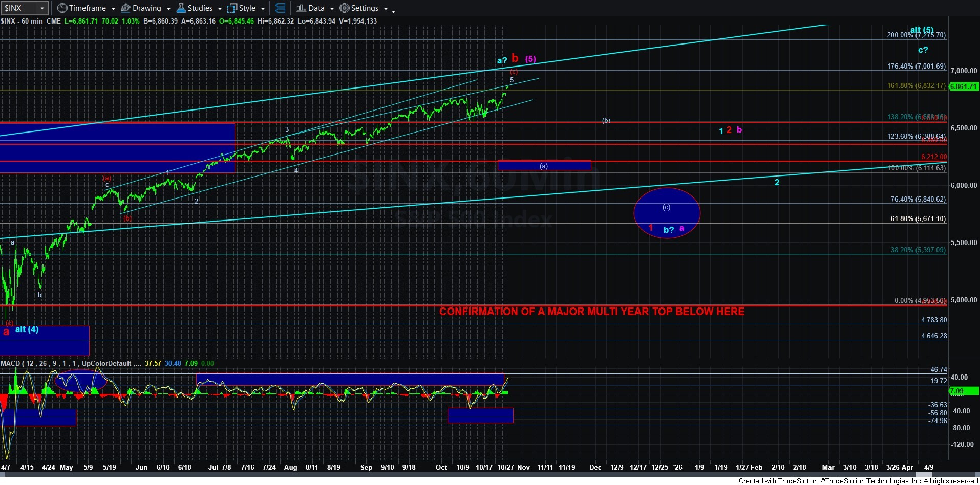Click the Settings gear icon
Screen dimensions: 980x485
pyautogui.click(x=345, y=8)
